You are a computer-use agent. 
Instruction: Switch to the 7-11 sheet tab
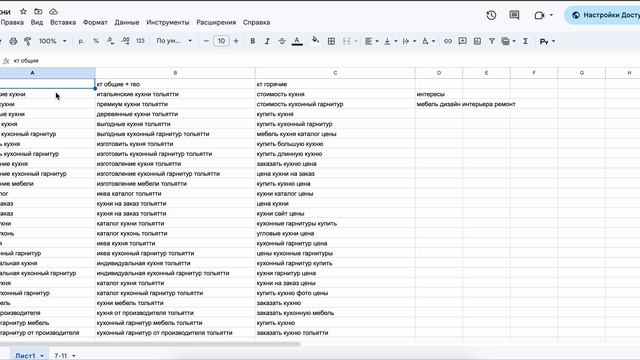pyautogui.click(x=65, y=356)
